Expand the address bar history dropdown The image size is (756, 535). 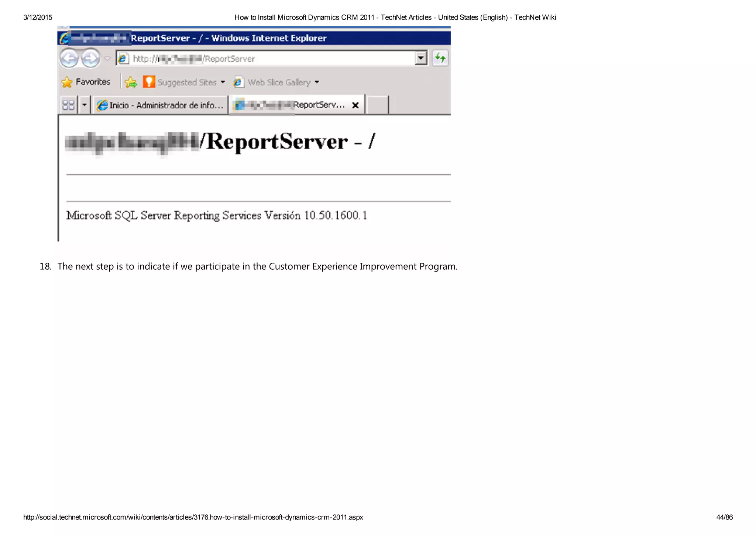421,58
